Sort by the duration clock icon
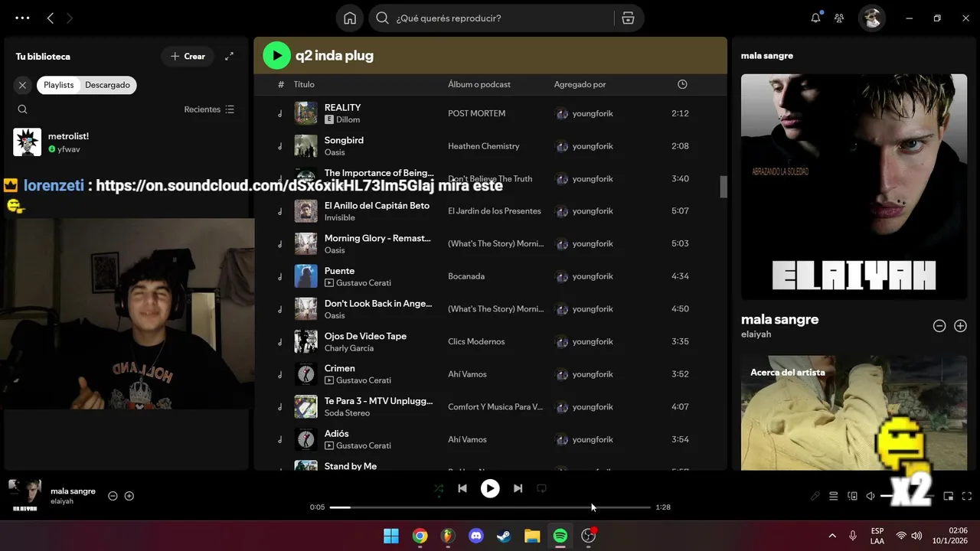The height and width of the screenshot is (551, 980). [x=682, y=84]
